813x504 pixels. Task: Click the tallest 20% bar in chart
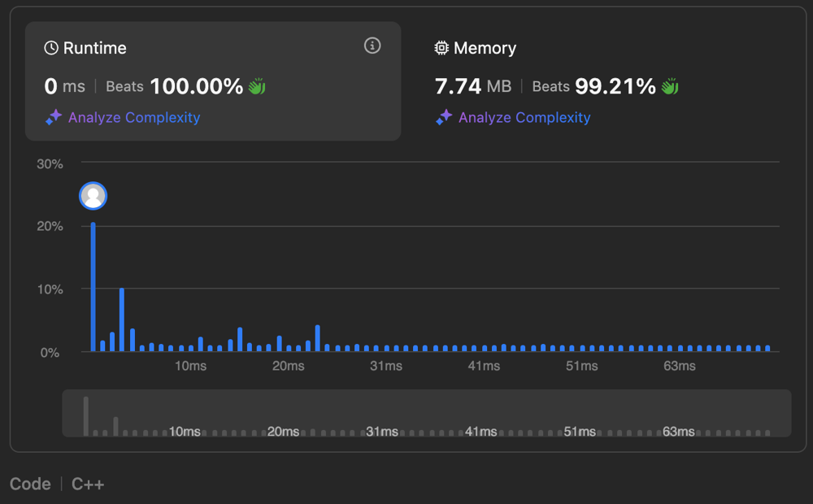(93, 286)
